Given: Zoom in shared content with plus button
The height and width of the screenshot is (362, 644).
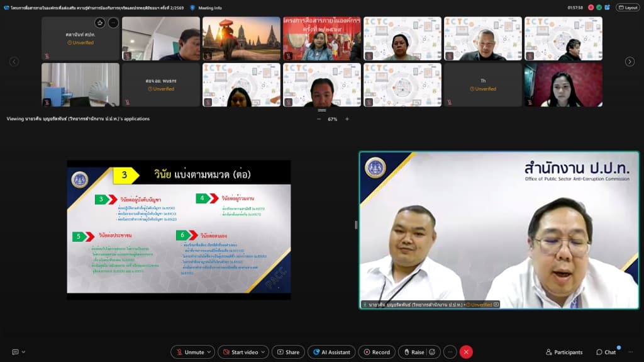Looking at the screenshot, I should pyautogui.click(x=347, y=119).
